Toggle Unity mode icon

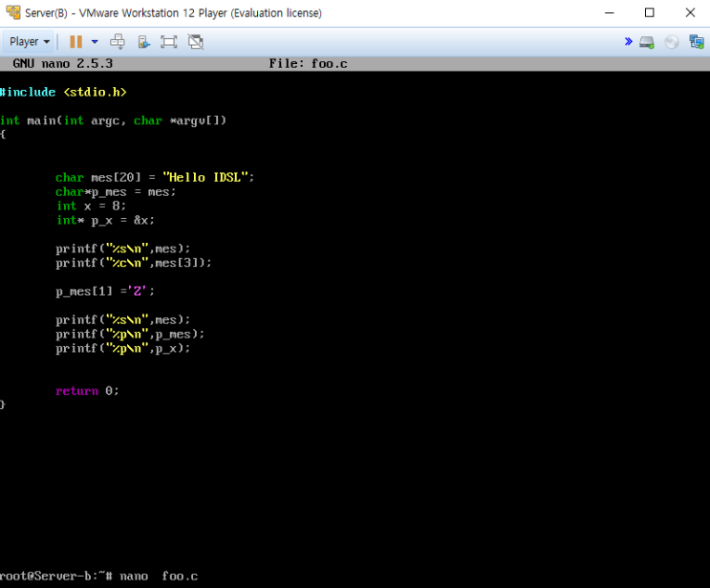tap(196, 42)
